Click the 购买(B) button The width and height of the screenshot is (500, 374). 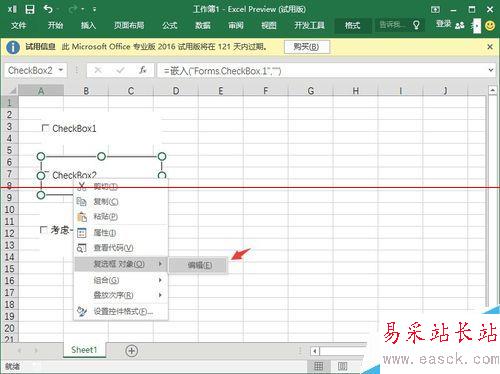click(307, 47)
